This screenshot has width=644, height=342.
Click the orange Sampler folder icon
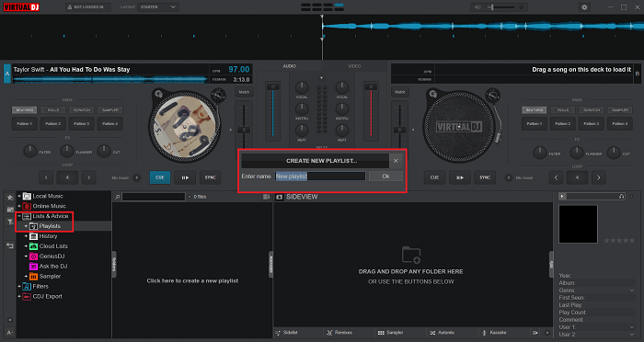click(x=34, y=277)
